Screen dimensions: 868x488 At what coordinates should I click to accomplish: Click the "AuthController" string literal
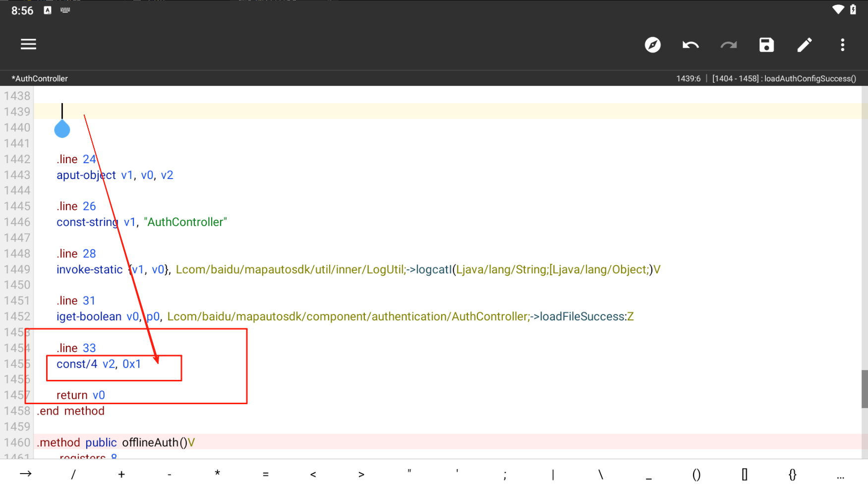click(x=185, y=222)
